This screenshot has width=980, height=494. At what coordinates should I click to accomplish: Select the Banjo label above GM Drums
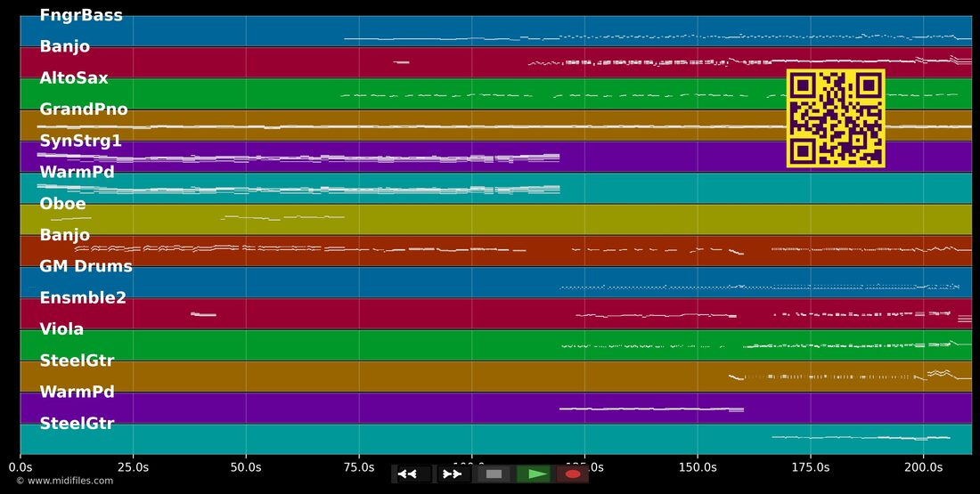pos(65,236)
